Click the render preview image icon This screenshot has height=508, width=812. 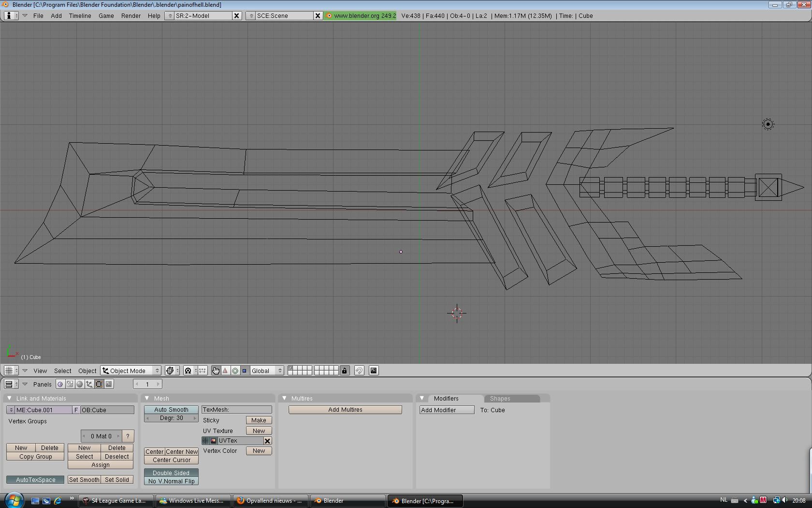[x=374, y=371]
